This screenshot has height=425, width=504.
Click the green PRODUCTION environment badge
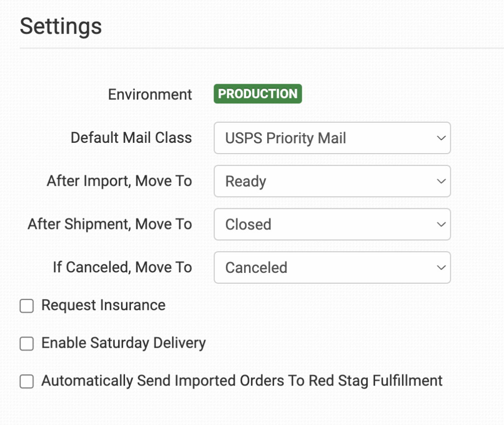(257, 94)
